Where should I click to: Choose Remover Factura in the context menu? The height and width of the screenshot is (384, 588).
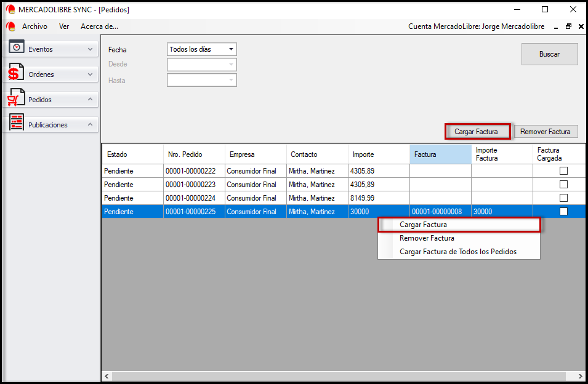coord(459,238)
